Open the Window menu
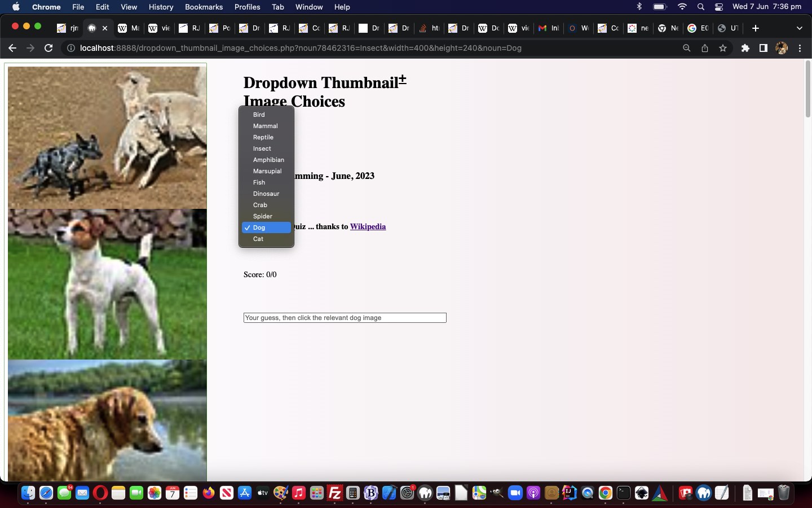Image resolution: width=812 pixels, height=508 pixels. (309, 7)
